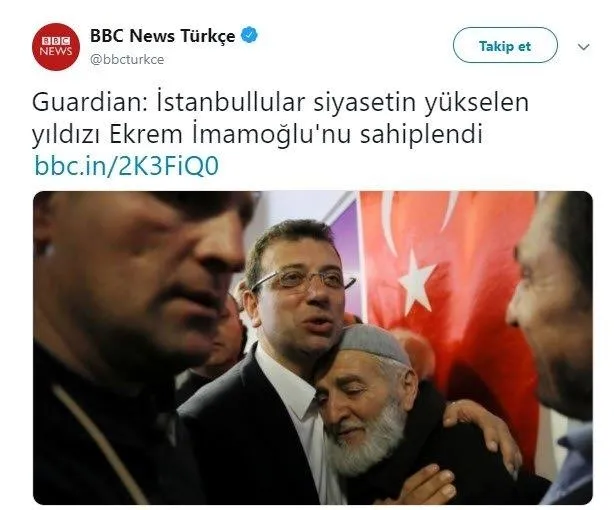Viewport: 614px width, 510px height.
Task: Visit the @bbcturkce handle
Action: tap(127, 60)
